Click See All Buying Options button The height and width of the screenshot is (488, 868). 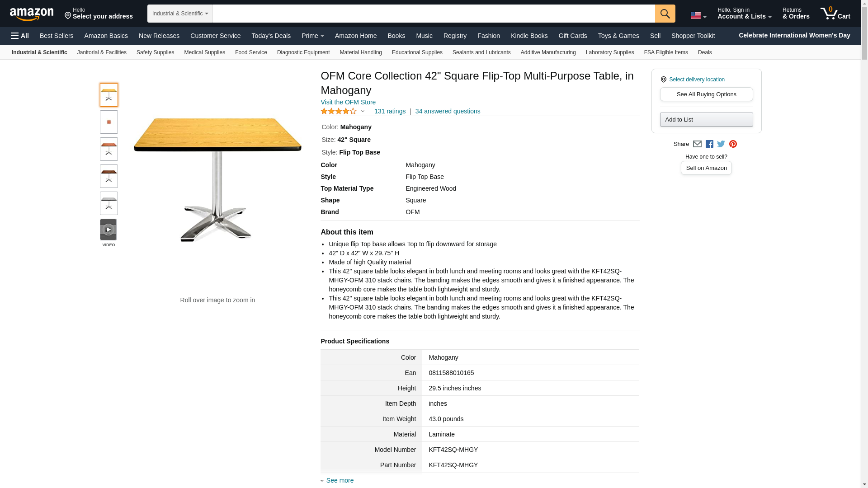(706, 94)
